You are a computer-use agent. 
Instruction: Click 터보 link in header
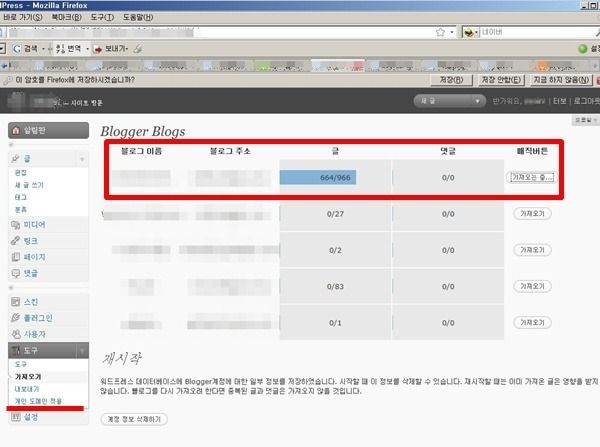pos(559,101)
